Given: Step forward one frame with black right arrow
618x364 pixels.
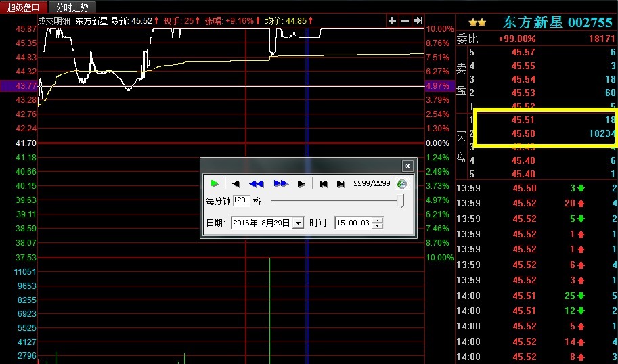Looking at the screenshot, I should point(301,183).
